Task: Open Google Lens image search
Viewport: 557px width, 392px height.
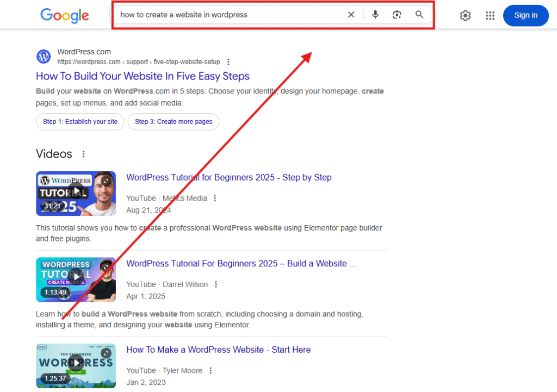Action: click(x=397, y=15)
